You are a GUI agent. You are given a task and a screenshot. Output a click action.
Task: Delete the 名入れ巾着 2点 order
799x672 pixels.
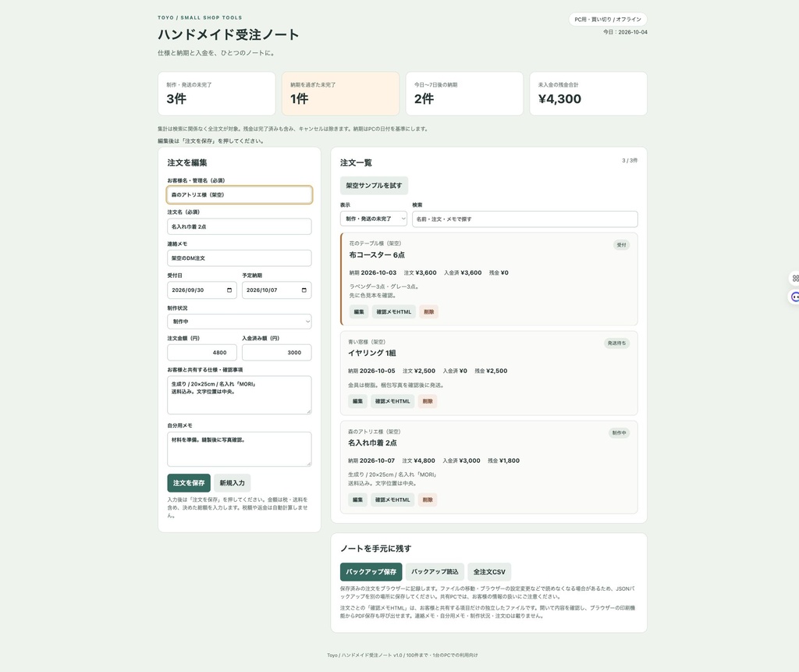[428, 500]
